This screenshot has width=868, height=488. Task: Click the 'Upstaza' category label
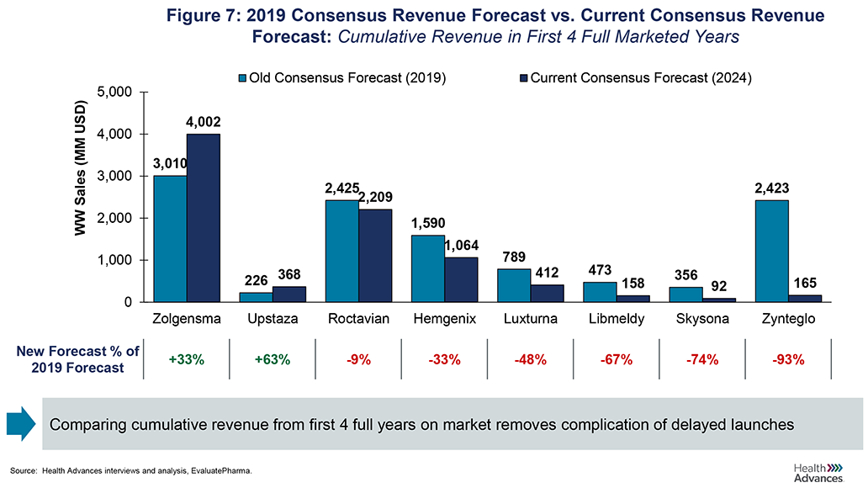273,319
